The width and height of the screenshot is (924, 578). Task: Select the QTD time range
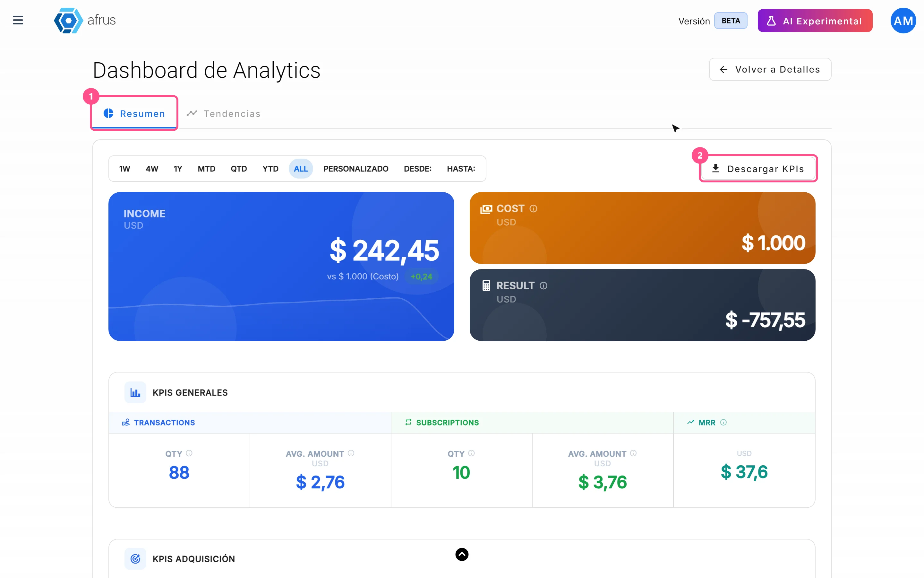239,169
